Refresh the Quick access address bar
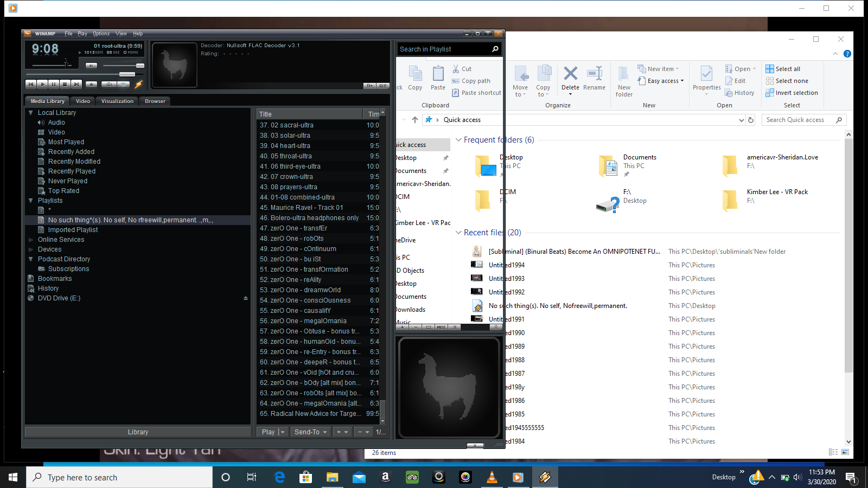The image size is (868, 488). pos(751,120)
